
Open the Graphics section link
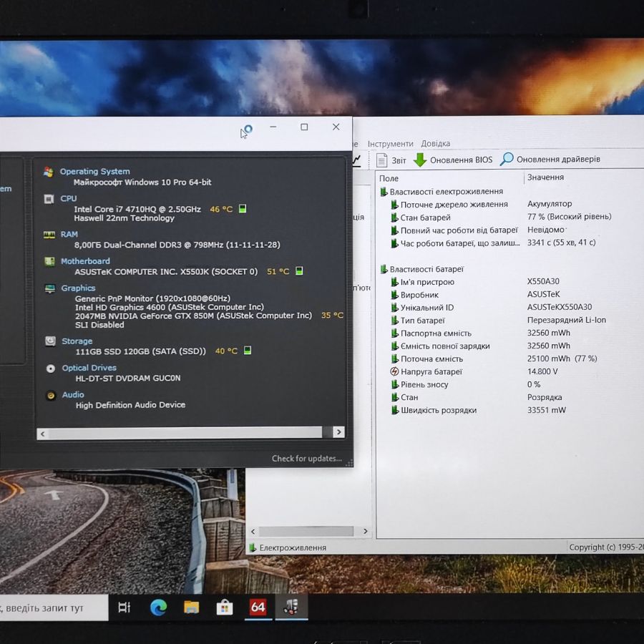point(78,288)
